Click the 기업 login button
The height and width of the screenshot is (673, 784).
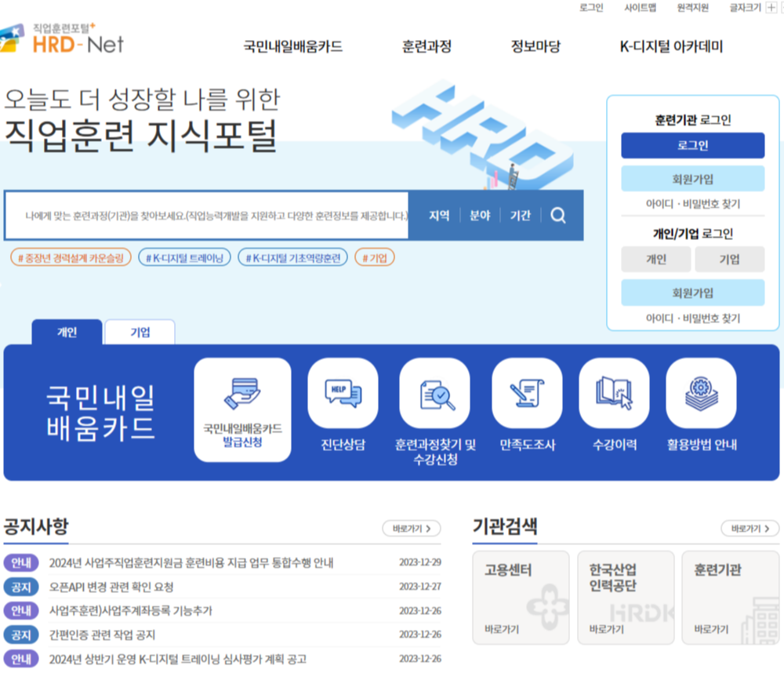[x=729, y=259]
